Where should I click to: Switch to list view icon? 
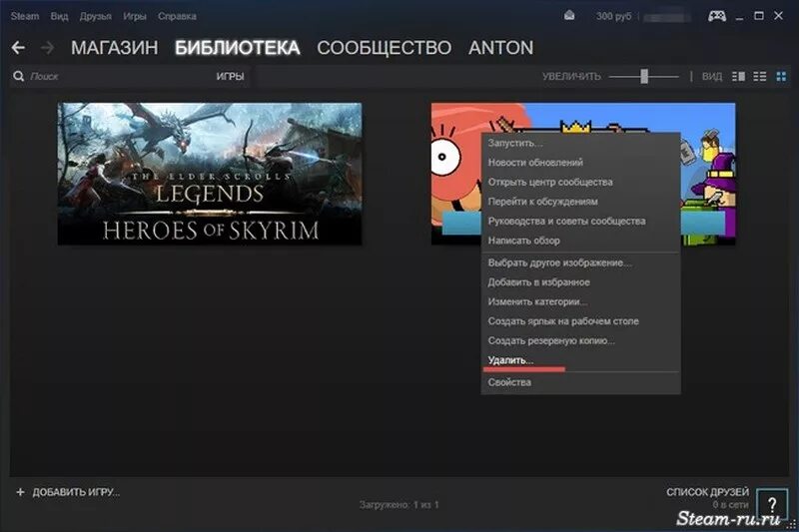click(760, 77)
